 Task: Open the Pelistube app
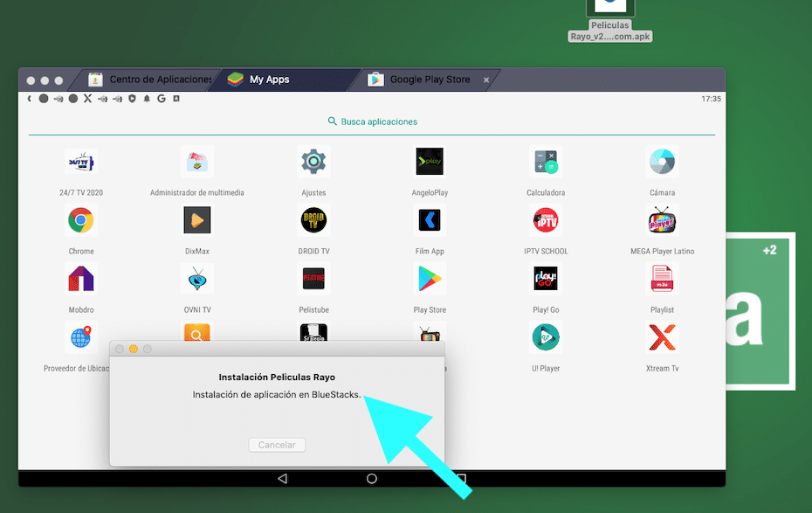point(313,278)
